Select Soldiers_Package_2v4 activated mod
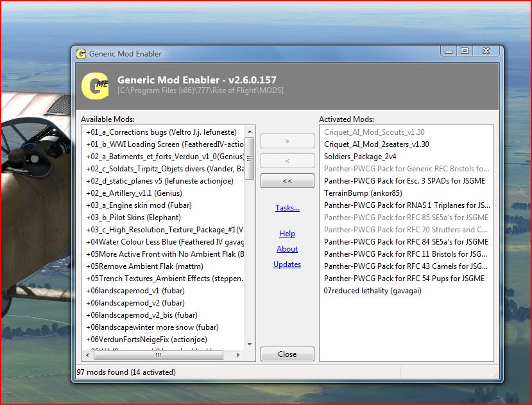Image resolution: width=532 pixels, height=405 pixels. tap(360, 157)
